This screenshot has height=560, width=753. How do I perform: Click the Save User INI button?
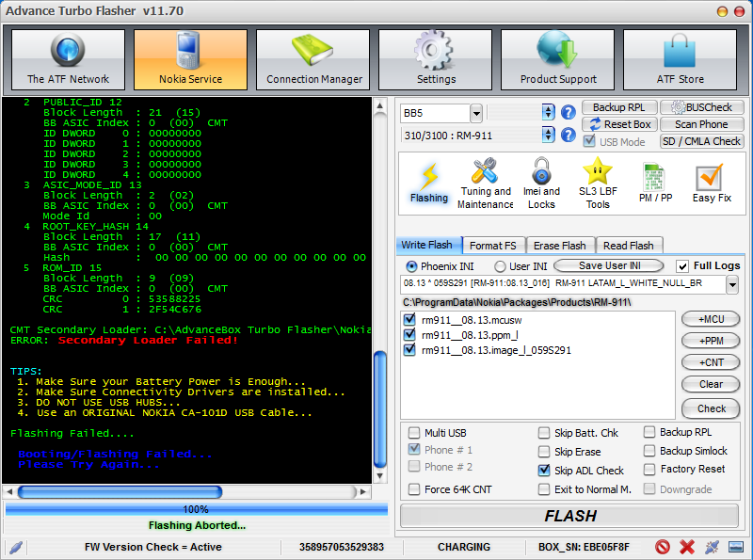click(609, 265)
